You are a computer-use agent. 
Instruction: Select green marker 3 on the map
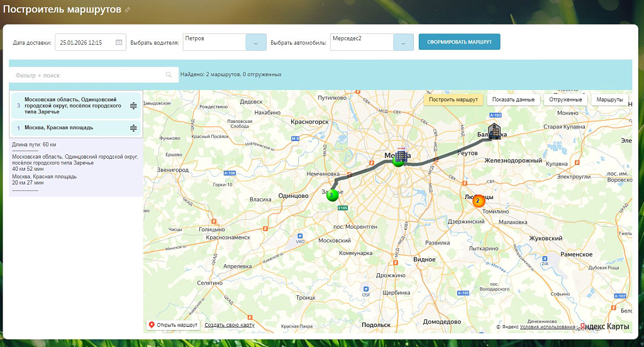pos(332,195)
